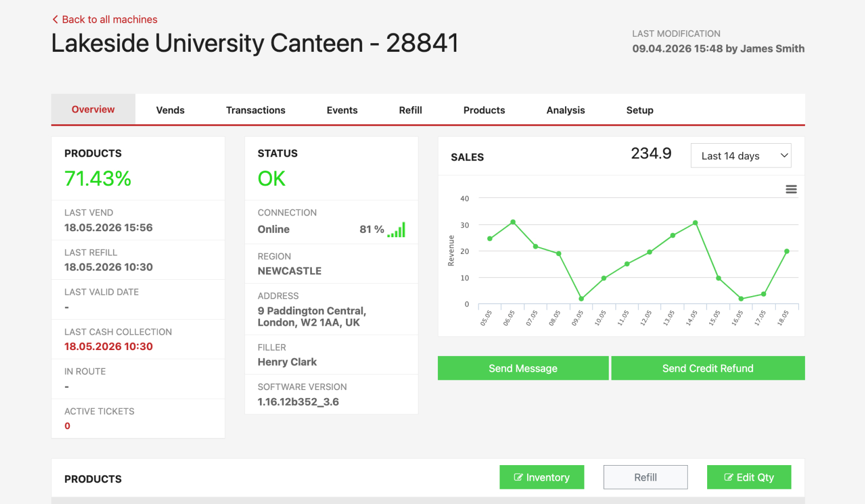Click the 09.05 lowest data point
The width and height of the screenshot is (865, 504).
(x=581, y=299)
